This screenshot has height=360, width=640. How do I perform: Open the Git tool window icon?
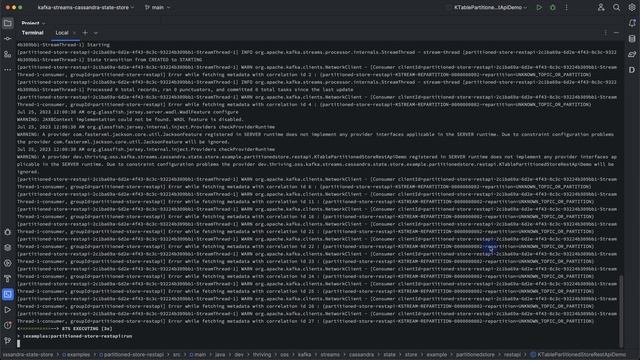[8, 340]
